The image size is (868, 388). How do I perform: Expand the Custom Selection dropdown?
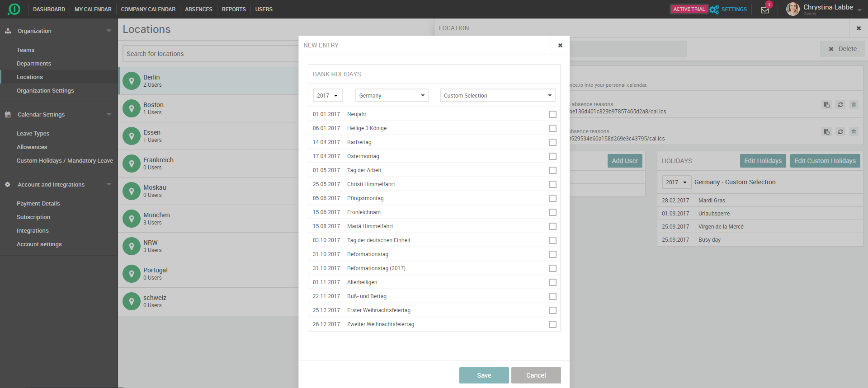pyautogui.click(x=497, y=96)
